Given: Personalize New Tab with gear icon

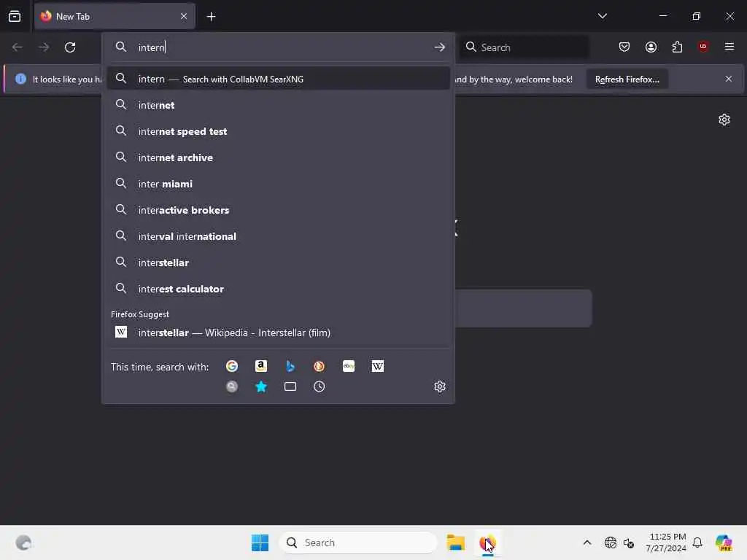Looking at the screenshot, I should click(724, 120).
